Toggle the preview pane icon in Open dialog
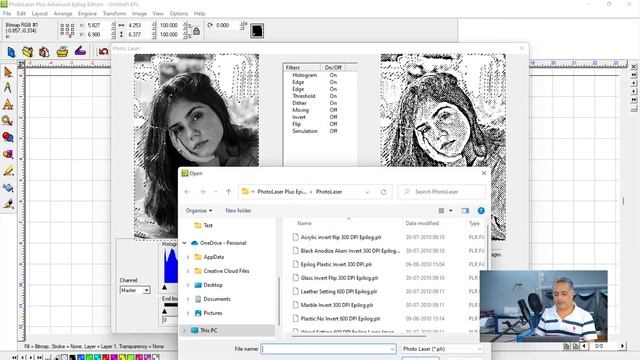This screenshot has height=360, width=640. point(465,211)
